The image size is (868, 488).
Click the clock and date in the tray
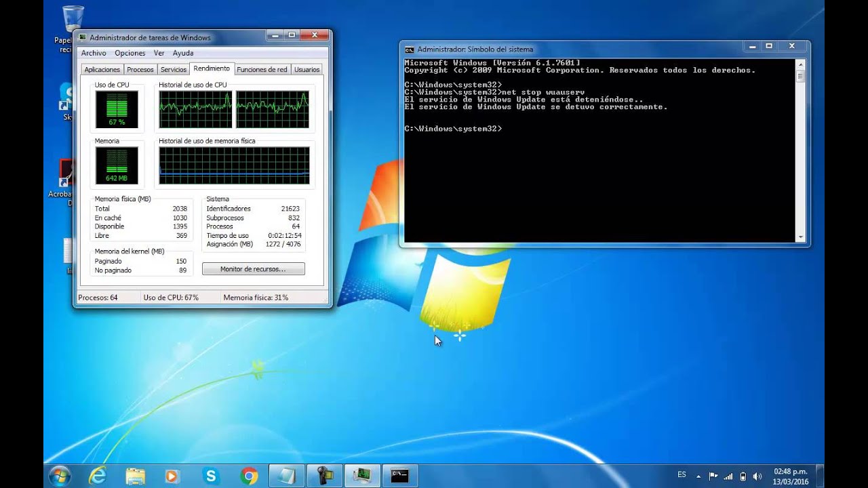790,476
